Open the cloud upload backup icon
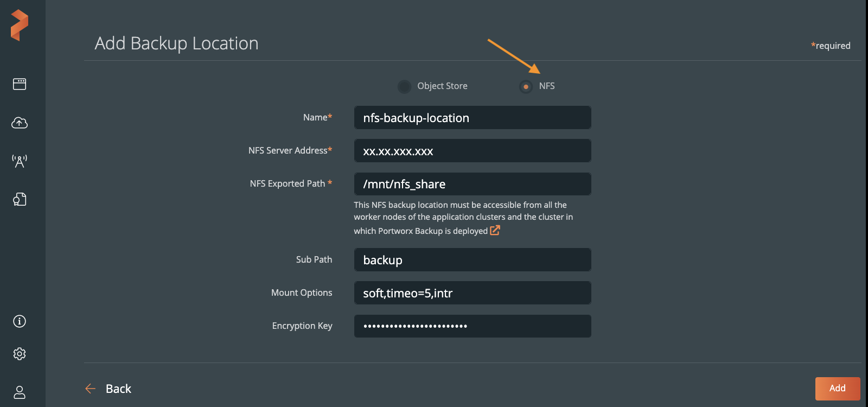The image size is (868, 407). point(20,123)
